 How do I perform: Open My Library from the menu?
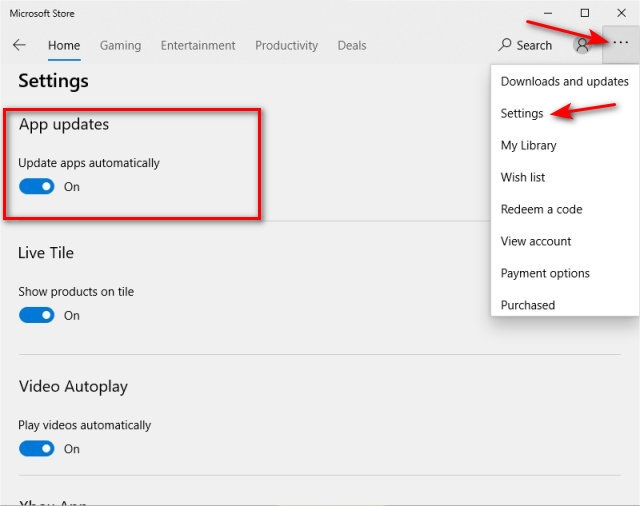(564, 145)
